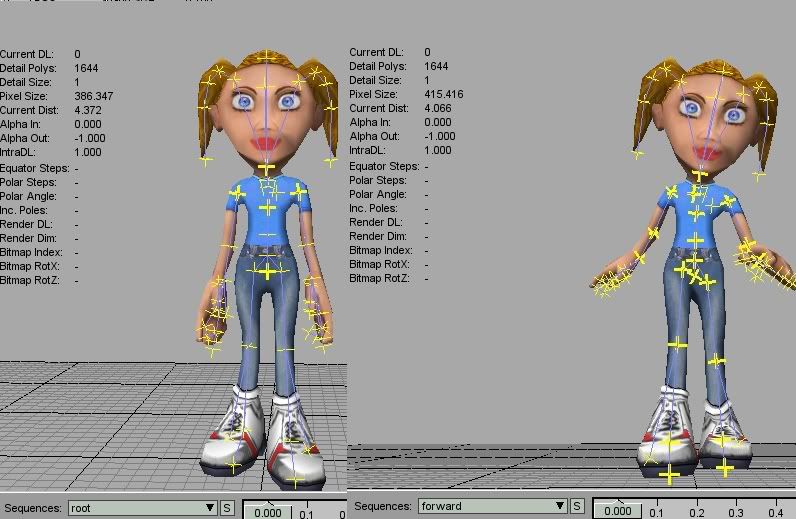Select the upper knee node in right view
This screenshot has height=519, width=796.
(x=677, y=345)
